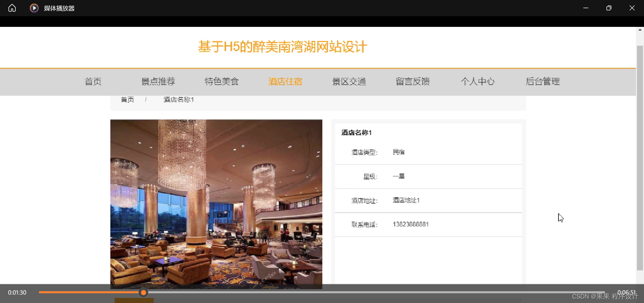Click the playback progress slider handle
644x303 pixels.
point(143,293)
